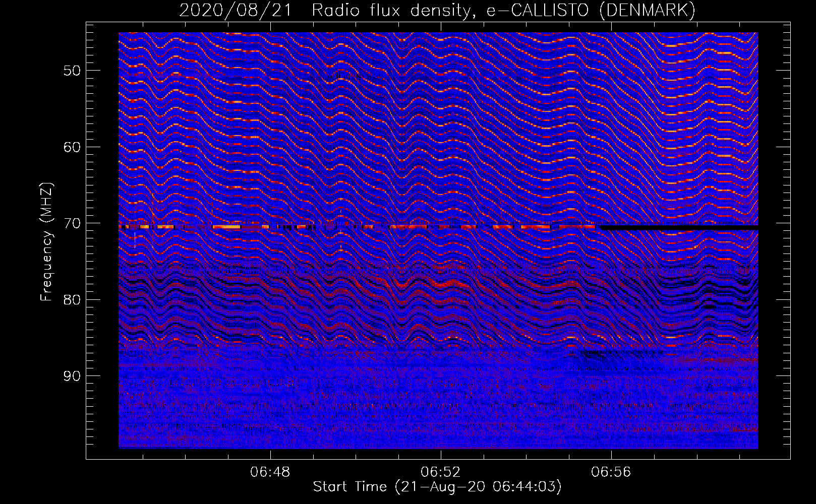Click the 80 MHz frequency tick label
816x504 pixels.
click(72, 300)
